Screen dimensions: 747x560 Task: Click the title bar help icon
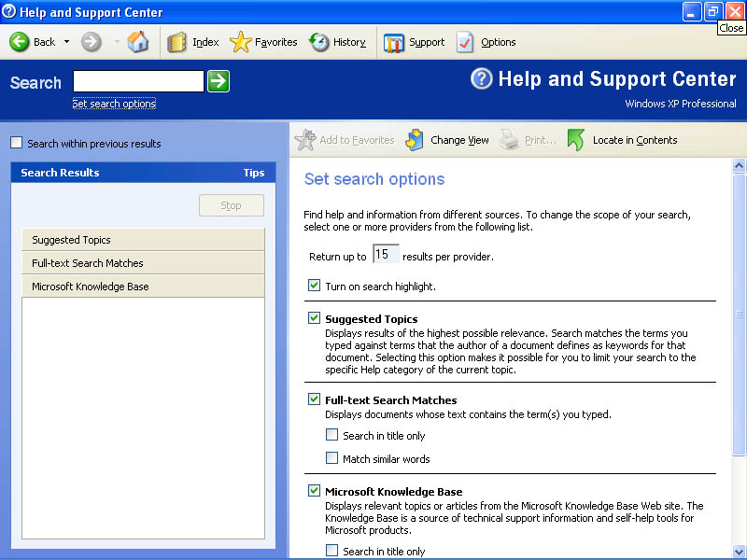tap(8, 11)
